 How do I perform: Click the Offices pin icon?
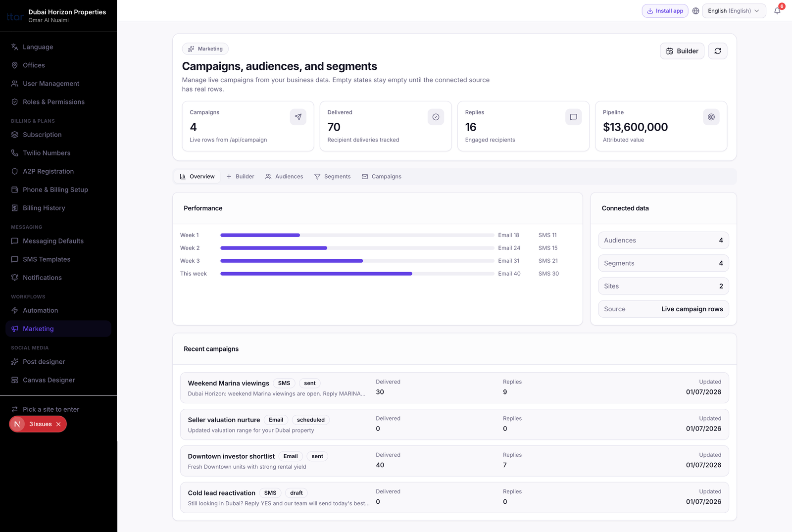tap(15, 65)
